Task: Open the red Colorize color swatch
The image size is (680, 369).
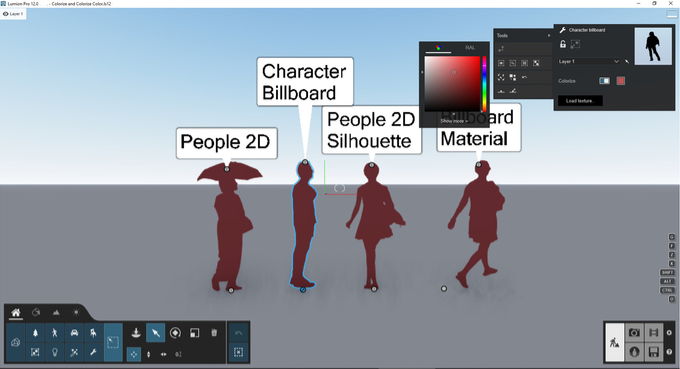Action: coord(621,81)
